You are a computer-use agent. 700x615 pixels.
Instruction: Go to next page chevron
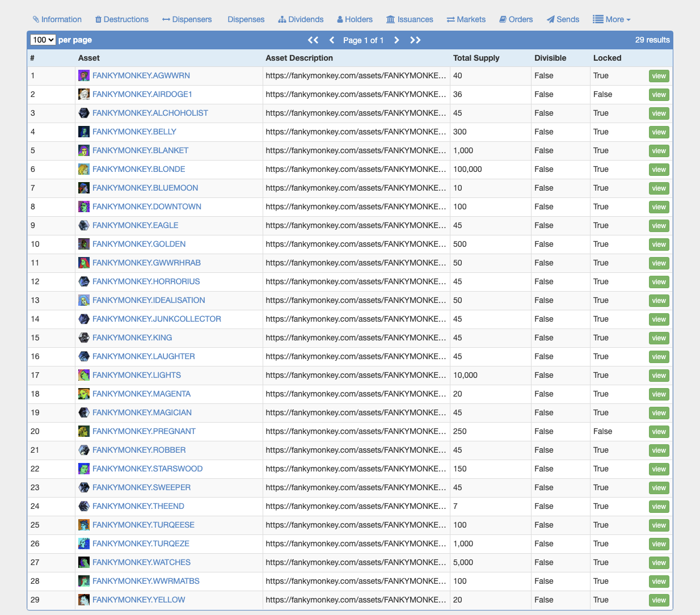coord(397,40)
